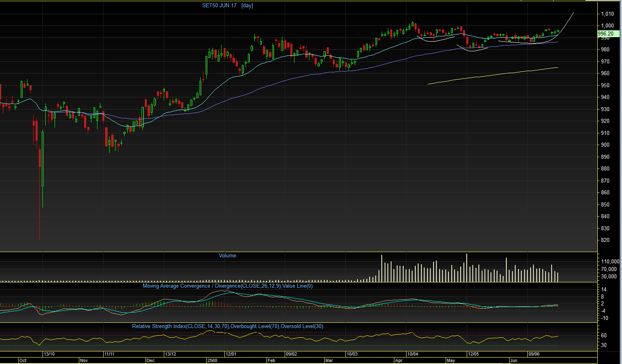
Task: Click the 10/04 date label
Action: coord(413,354)
